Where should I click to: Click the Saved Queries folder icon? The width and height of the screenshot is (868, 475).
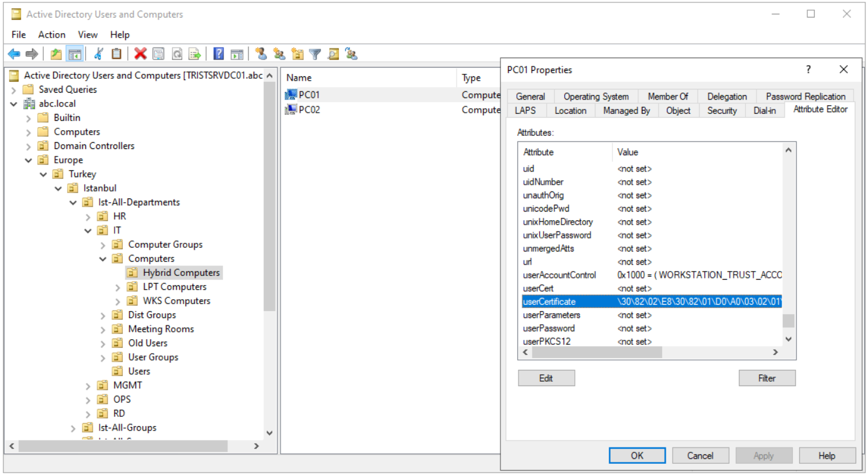29,89
